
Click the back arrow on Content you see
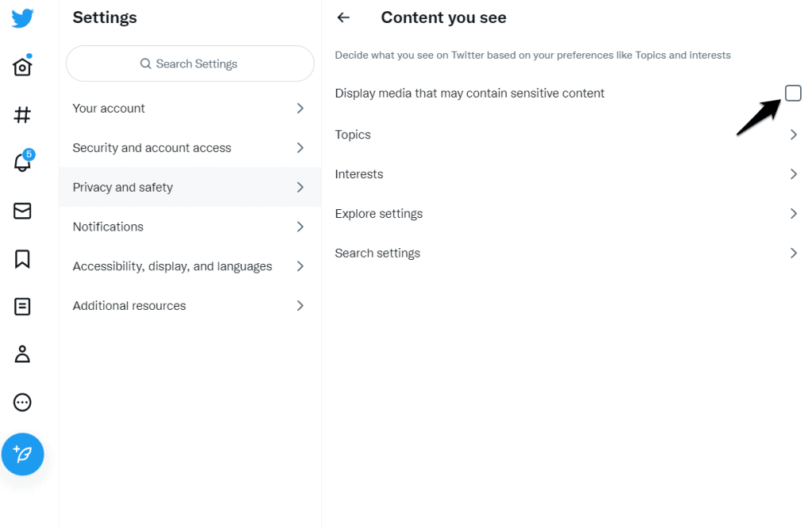pos(343,17)
